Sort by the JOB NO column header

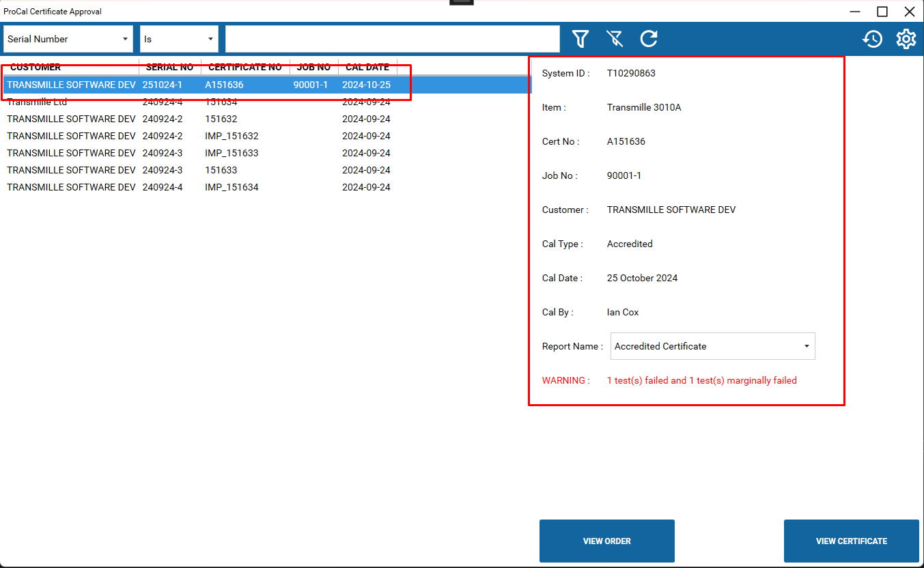point(314,67)
